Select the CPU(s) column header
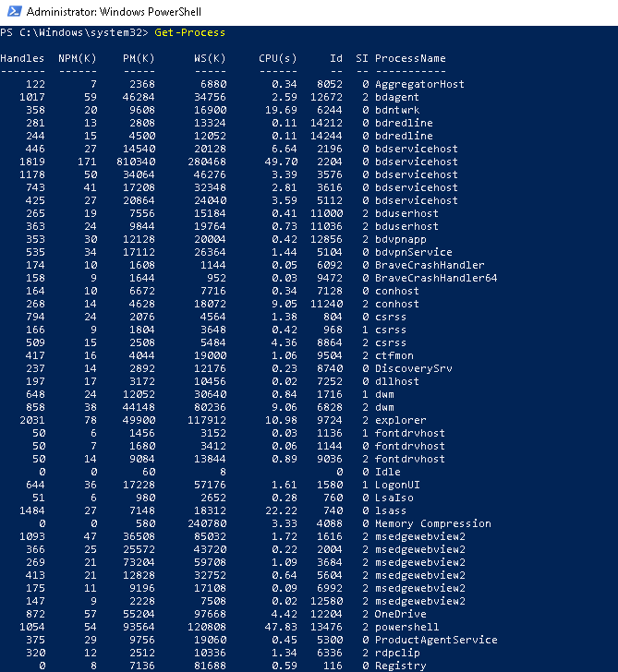This screenshot has height=672, width=618. (x=277, y=58)
